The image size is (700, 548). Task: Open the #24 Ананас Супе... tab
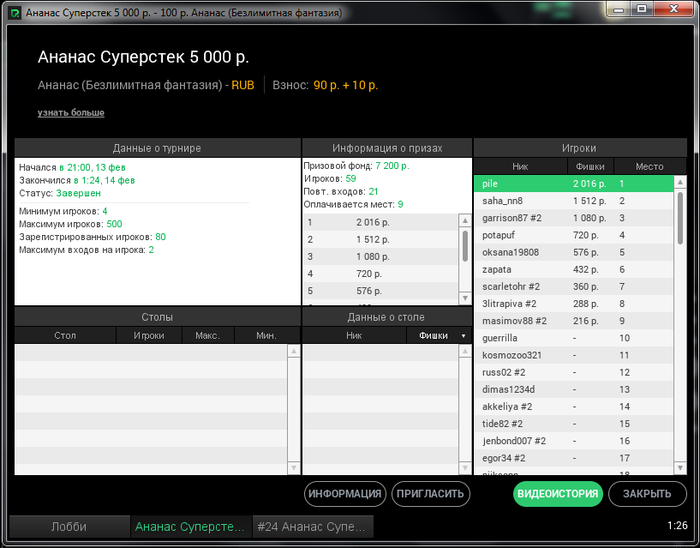point(312,527)
